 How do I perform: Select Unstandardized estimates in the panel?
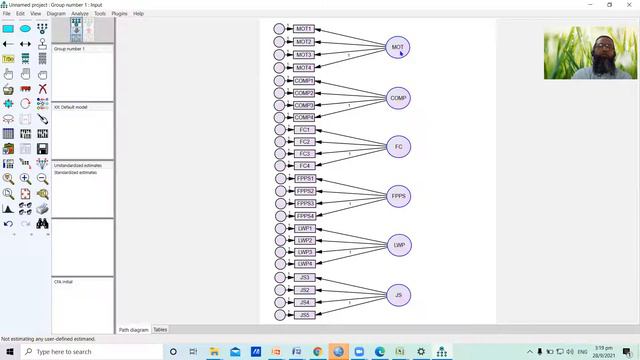coord(78,165)
